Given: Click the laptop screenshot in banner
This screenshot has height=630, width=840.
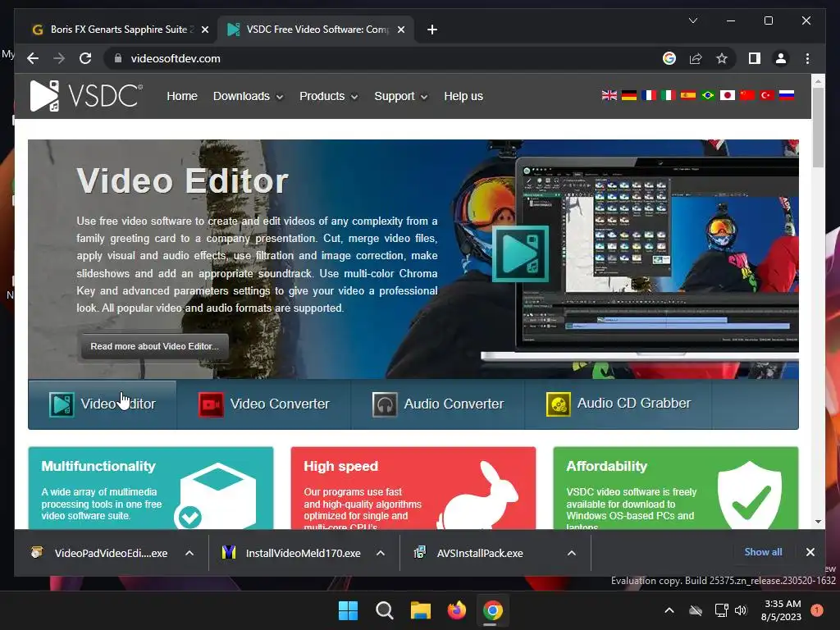Looking at the screenshot, I should (x=640, y=257).
